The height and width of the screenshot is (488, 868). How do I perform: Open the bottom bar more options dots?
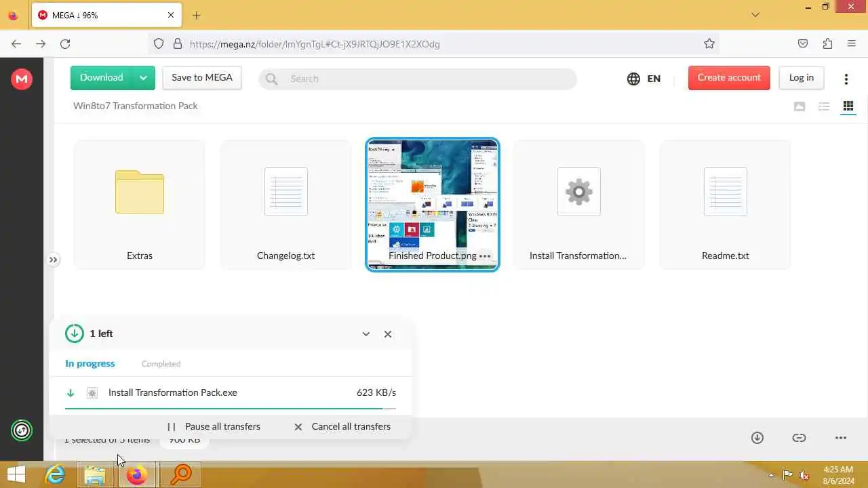[x=841, y=438]
